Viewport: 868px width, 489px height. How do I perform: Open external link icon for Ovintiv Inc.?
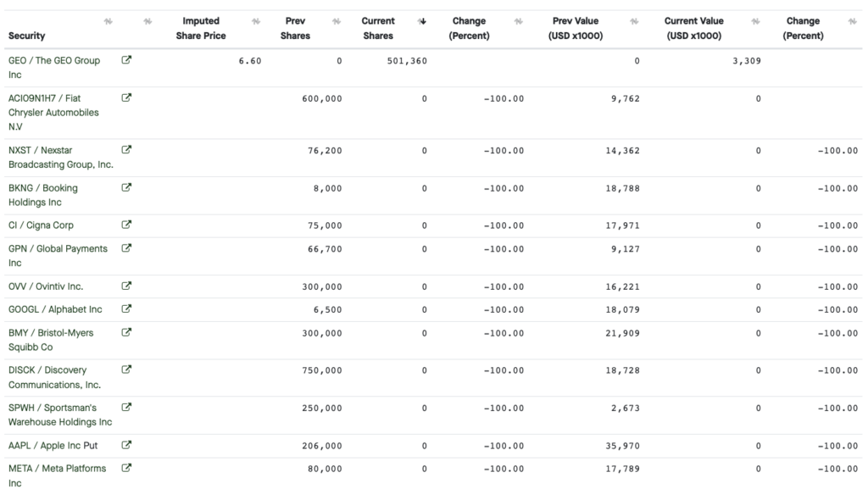point(126,286)
